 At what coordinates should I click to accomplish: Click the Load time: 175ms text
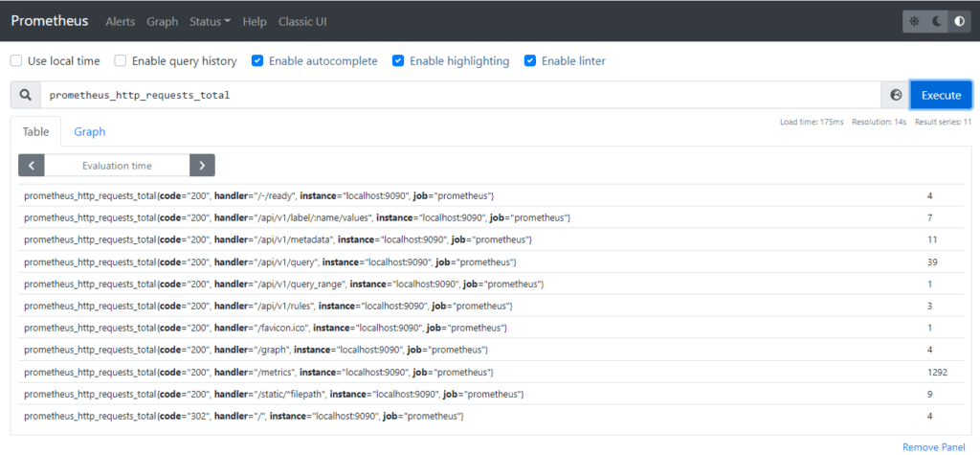pos(812,122)
